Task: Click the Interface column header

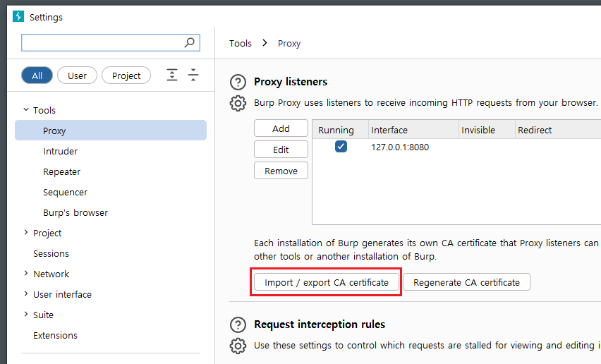Action: (413, 130)
